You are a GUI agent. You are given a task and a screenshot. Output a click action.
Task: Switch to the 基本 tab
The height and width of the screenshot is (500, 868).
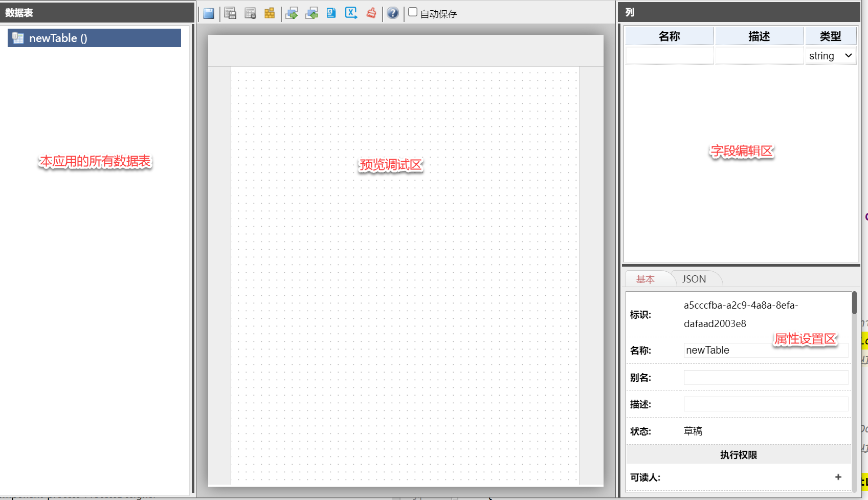tap(645, 279)
